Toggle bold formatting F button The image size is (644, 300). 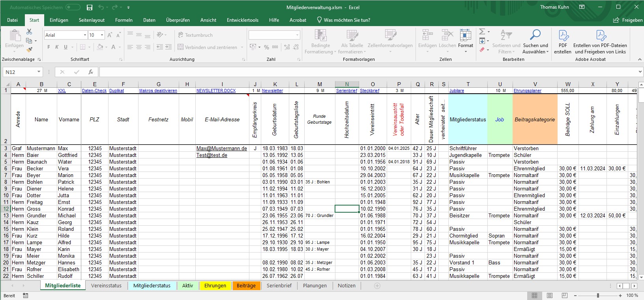pos(49,47)
